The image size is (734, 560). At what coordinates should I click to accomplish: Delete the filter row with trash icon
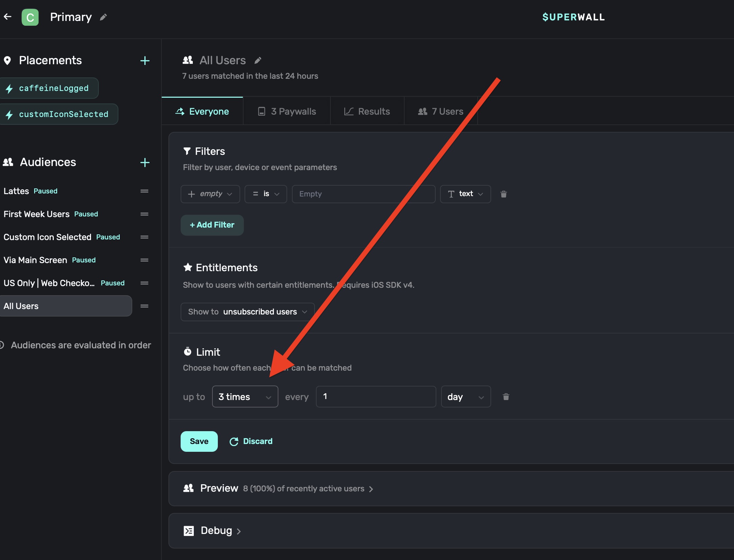pyautogui.click(x=503, y=194)
